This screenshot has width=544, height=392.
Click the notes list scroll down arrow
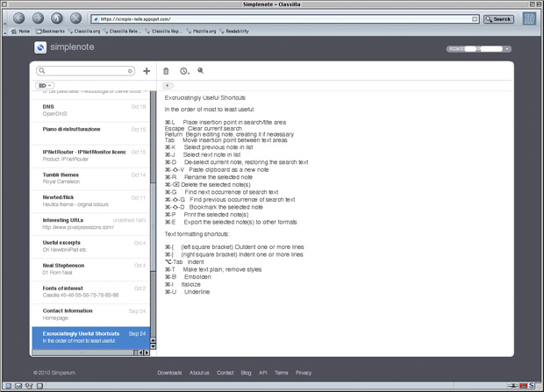(153, 346)
